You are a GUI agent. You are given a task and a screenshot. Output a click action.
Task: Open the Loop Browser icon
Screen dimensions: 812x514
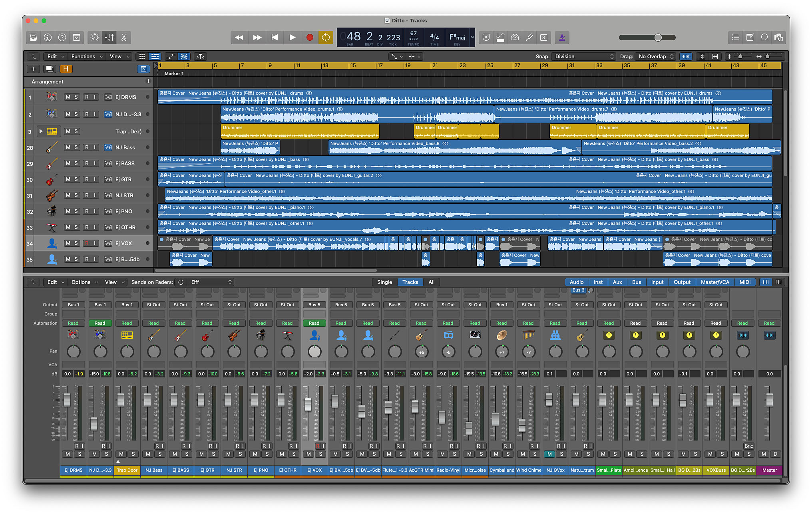764,38
